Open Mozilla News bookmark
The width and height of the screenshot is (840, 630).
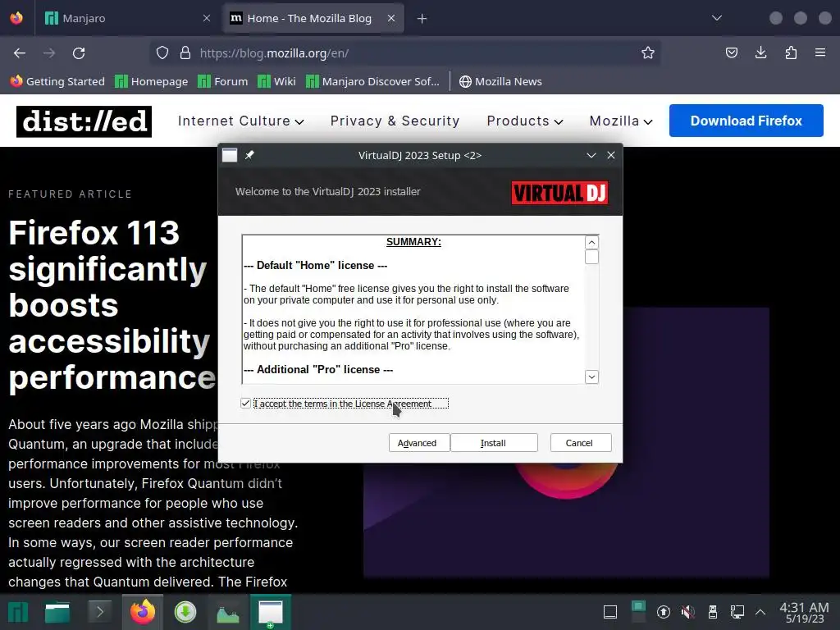coord(500,81)
